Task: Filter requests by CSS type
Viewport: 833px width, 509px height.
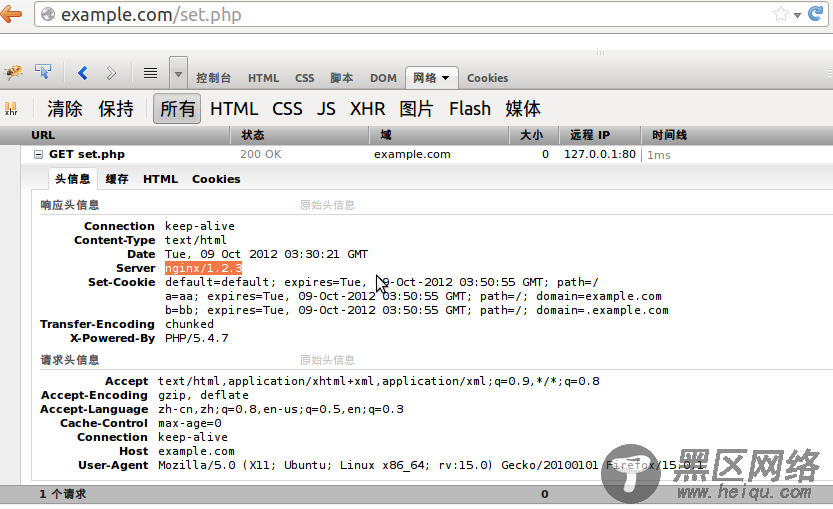Action: [x=287, y=109]
